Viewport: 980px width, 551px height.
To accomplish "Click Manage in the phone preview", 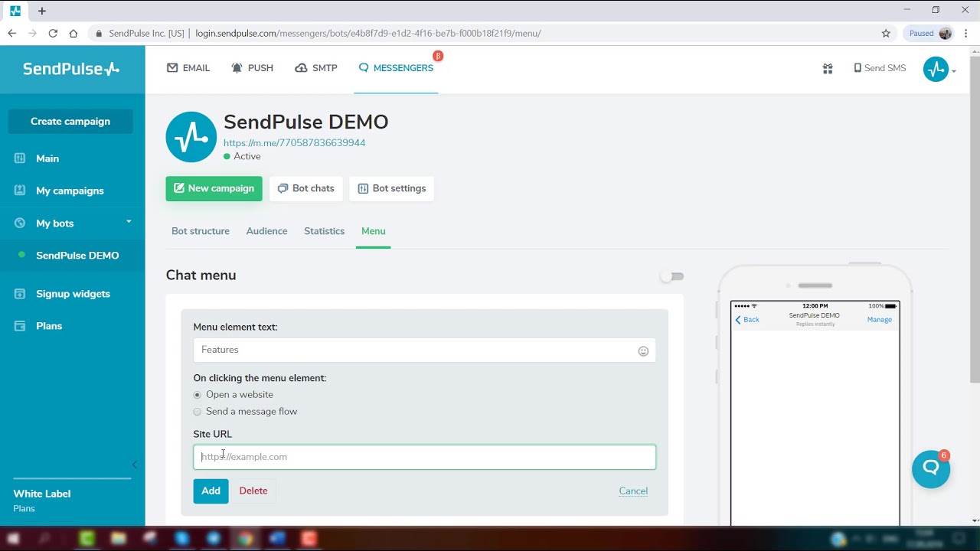I will click(x=879, y=320).
